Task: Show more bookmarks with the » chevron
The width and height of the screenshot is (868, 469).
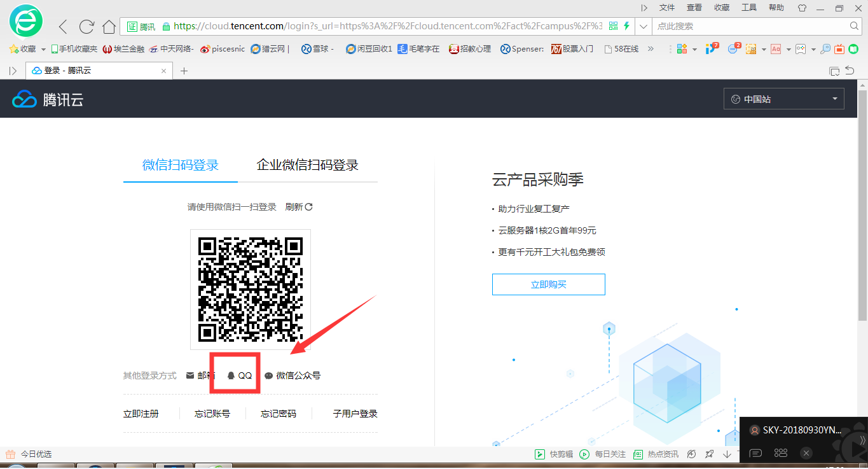Action: click(651, 49)
